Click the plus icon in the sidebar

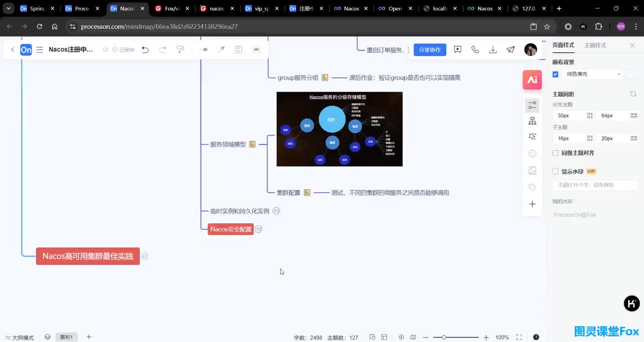532,204
